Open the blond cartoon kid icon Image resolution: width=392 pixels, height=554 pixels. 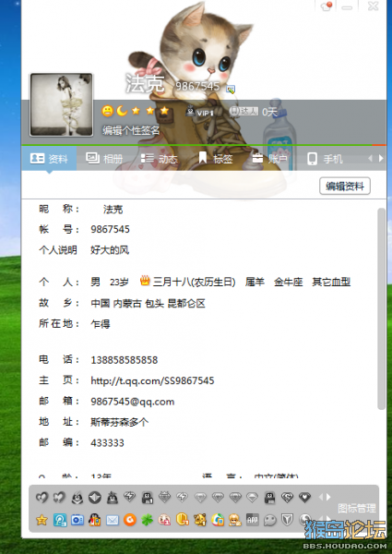[234, 520]
